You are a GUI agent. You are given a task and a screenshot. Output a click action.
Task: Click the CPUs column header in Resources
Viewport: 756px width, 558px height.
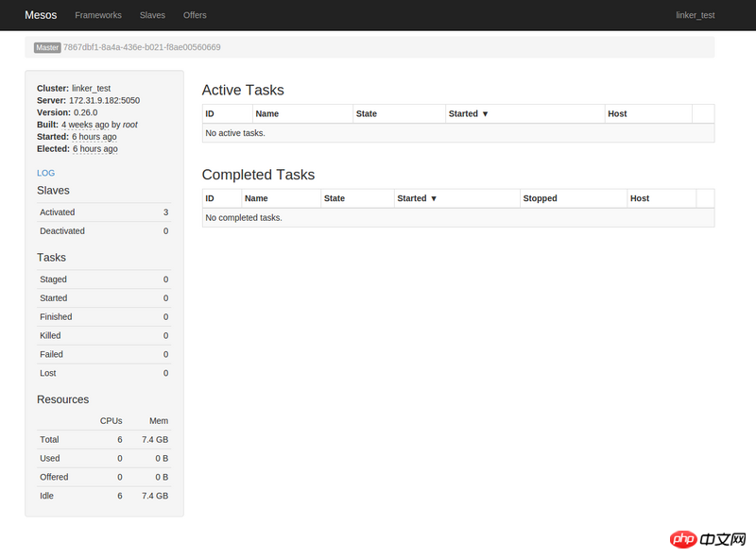tap(111, 421)
